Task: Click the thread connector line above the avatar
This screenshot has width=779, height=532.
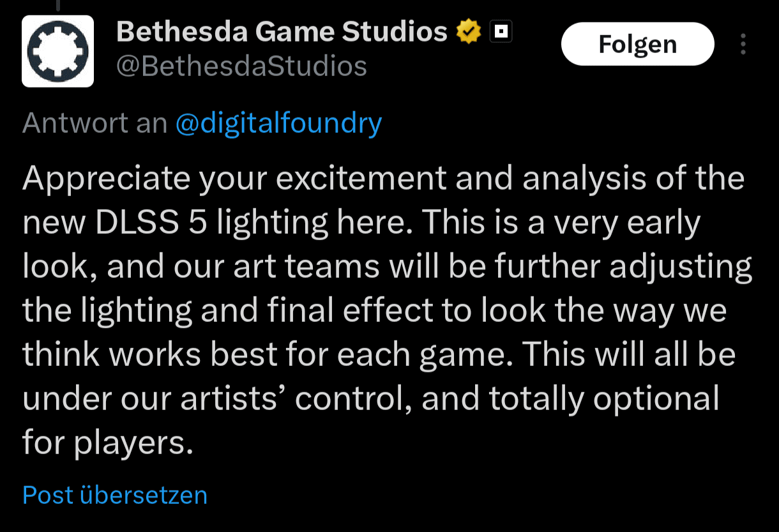Action: coord(57,5)
